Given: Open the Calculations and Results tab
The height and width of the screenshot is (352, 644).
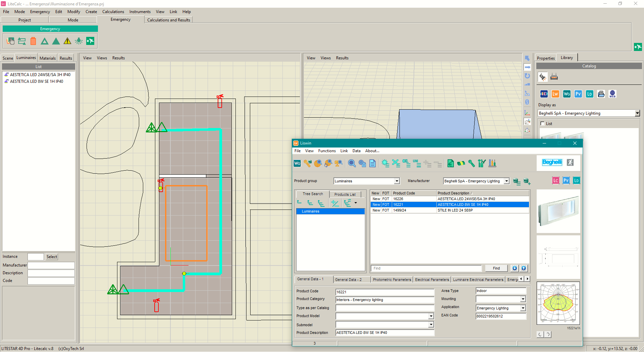Looking at the screenshot, I should tap(168, 20).
